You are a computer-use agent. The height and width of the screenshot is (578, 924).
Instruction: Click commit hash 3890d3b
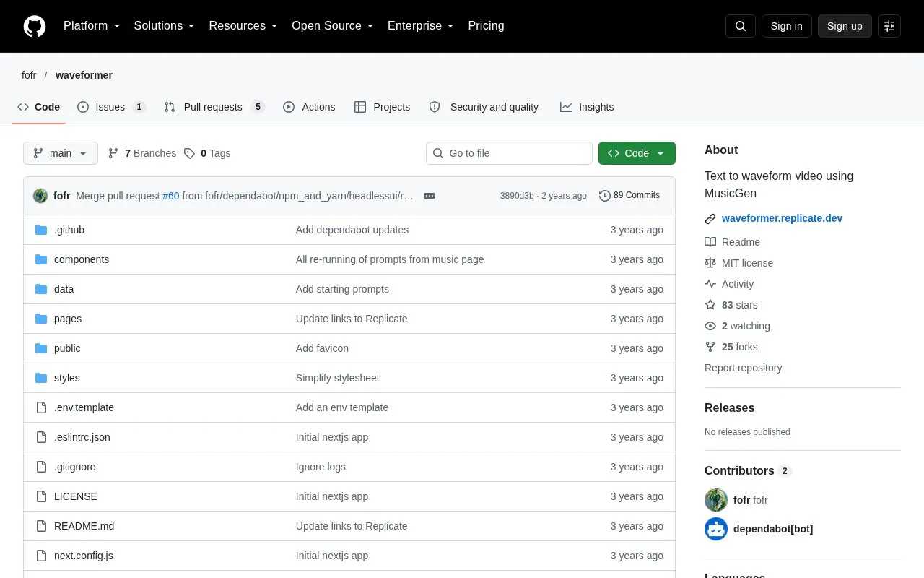[x=517, y=196]
